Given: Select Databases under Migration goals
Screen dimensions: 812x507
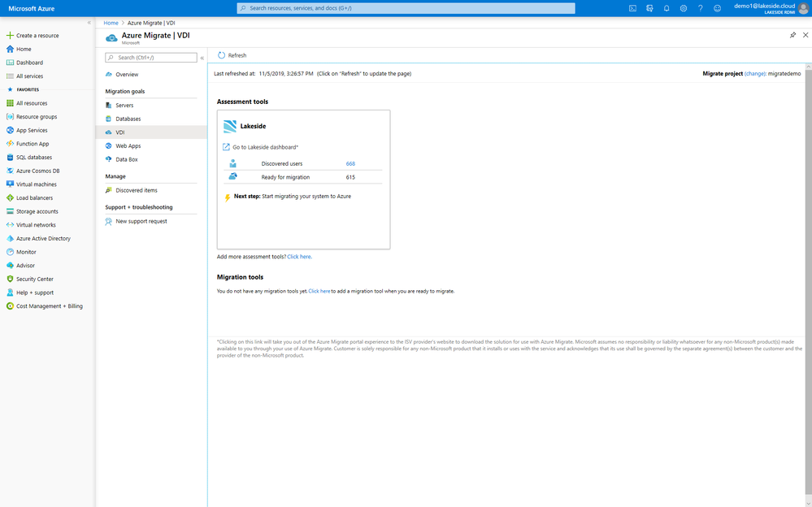Looking at the screenshot, I should pyautogui.click(x=128, y=119).
